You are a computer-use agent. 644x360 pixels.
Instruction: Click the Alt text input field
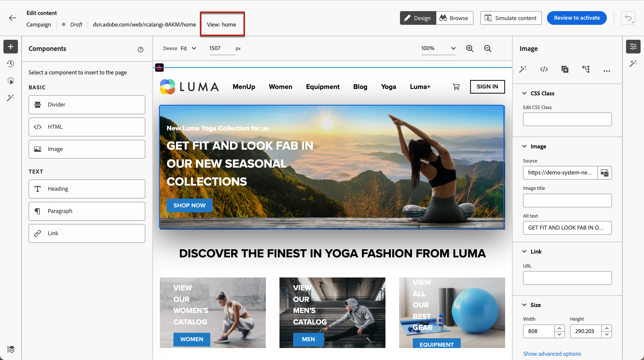(568, 228)
